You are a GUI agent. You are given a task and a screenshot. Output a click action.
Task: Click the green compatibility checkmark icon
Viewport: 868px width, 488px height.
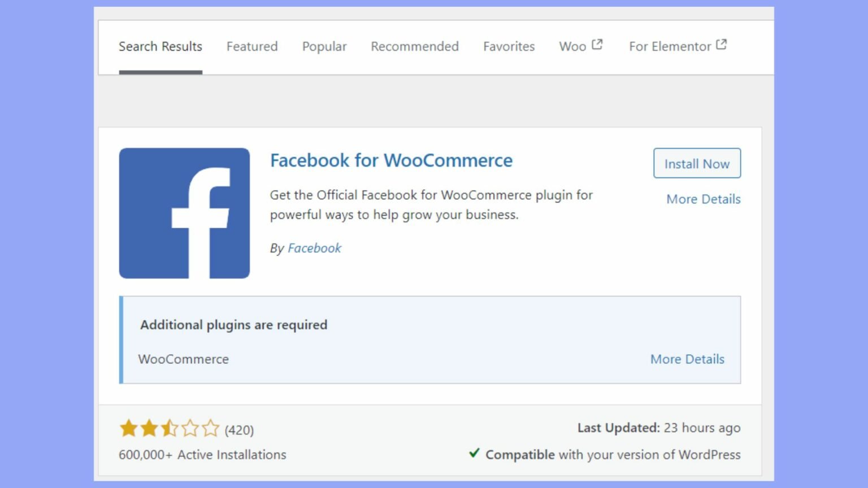tap(475, 454)
